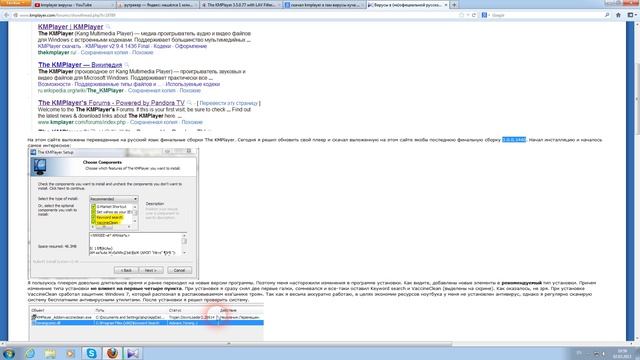The height and width of the screenshot is (360, 640).
Task: Click 'Next >' button in setup screenshot
Action: 151,270
